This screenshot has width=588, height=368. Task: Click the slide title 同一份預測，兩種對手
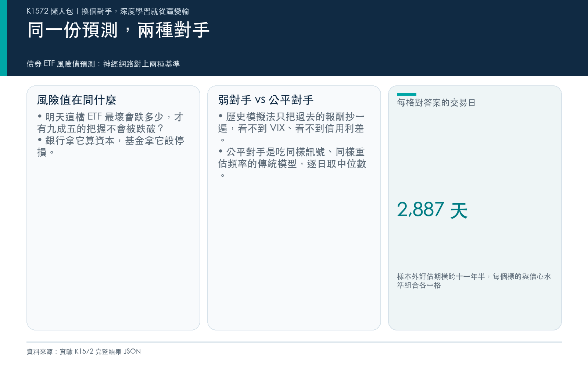coord(118,30)
